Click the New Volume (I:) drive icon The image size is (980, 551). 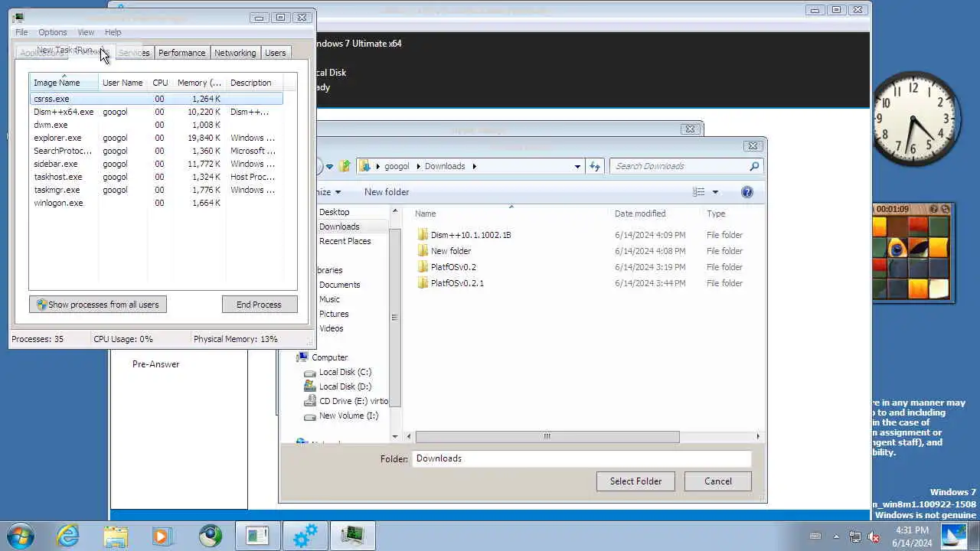tap(309, 416)
